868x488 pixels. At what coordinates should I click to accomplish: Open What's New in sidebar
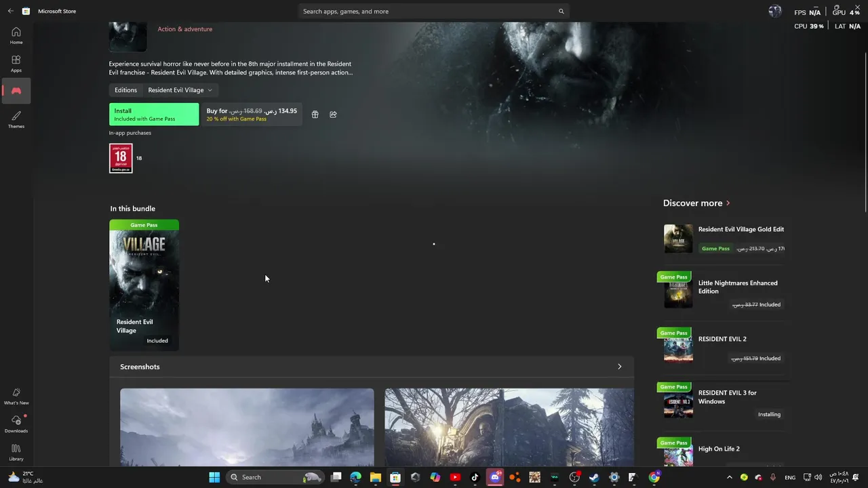(x=16, y=396)
